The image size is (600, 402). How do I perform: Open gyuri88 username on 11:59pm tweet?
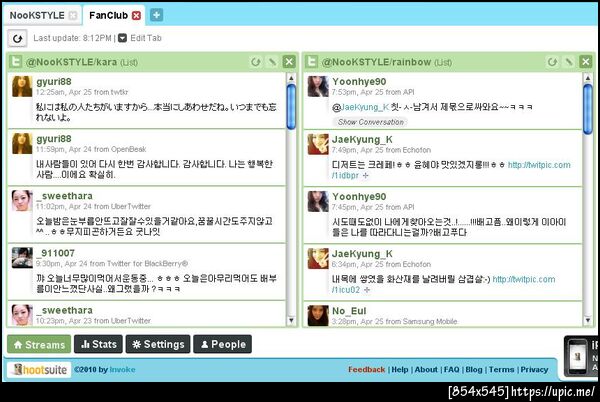(54, 139)
